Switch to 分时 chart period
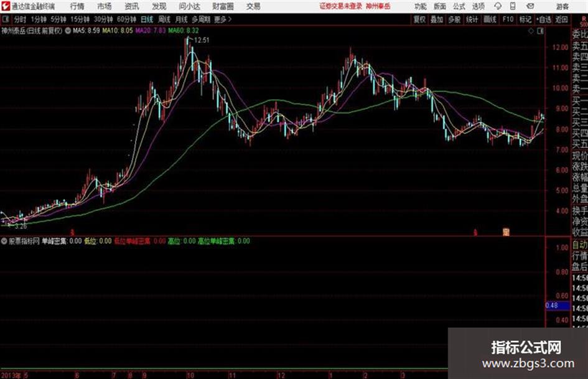The height and width of the screenshot is (379, 588). tap(20, 19)
